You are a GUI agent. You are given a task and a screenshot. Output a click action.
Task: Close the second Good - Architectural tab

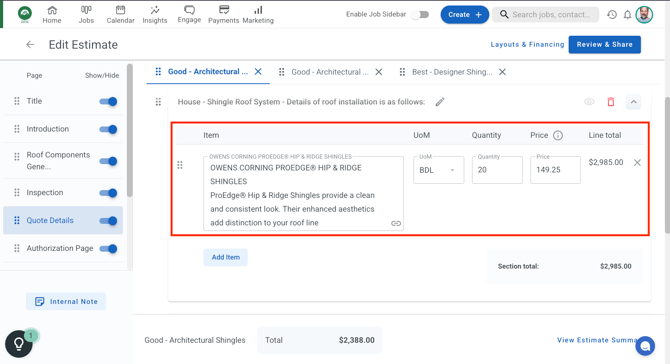[x=379, y=72]
